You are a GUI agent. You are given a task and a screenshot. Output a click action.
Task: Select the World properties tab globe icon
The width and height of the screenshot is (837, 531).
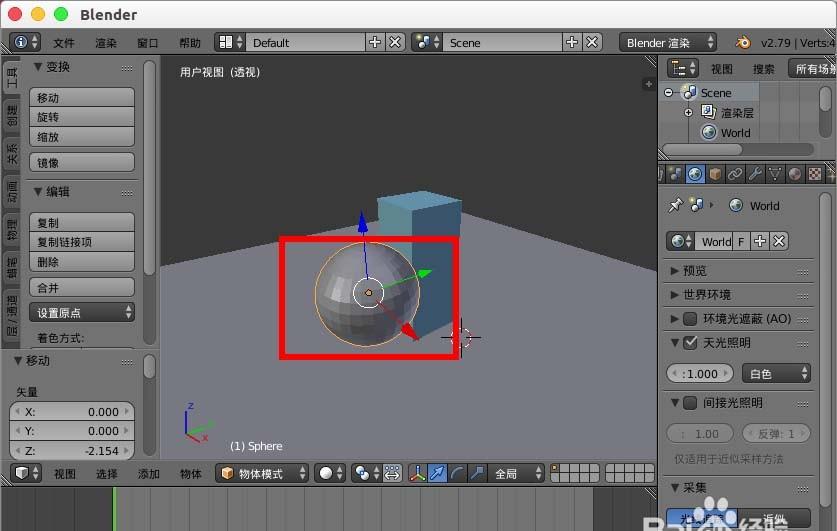(x=694, y=174)
